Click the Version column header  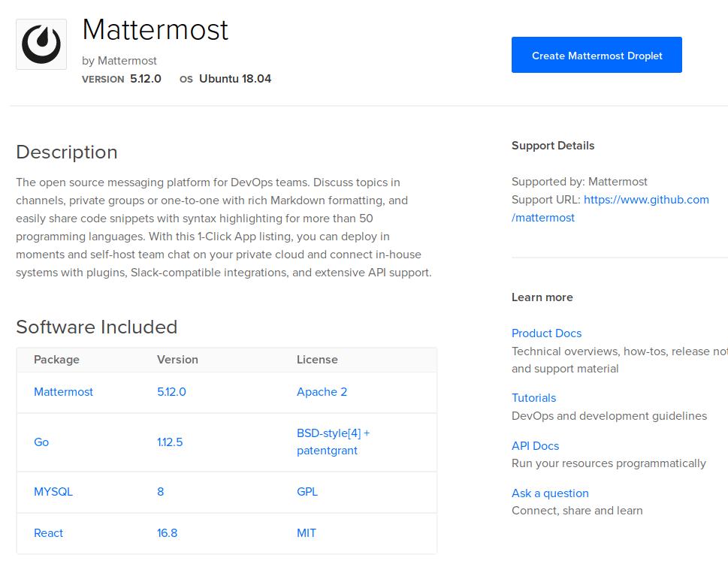point(177,360)
